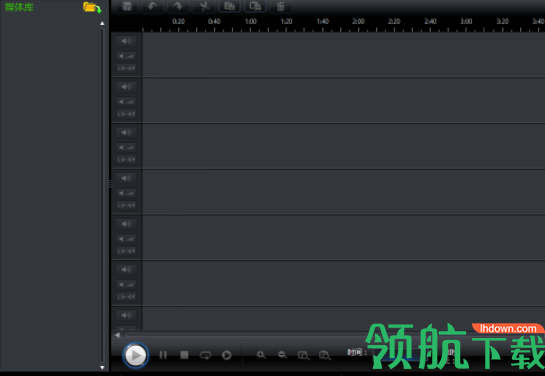545x376 pixels.
Task: Zoom out of the timeline
Action: (x=282, y=355)
